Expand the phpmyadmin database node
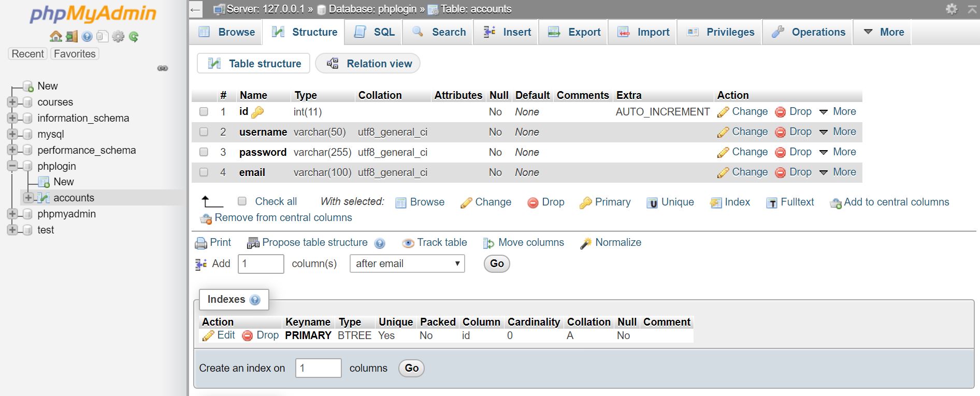Image resolution: width=980 pixels, height=396 pixels. tap(12, 214)
